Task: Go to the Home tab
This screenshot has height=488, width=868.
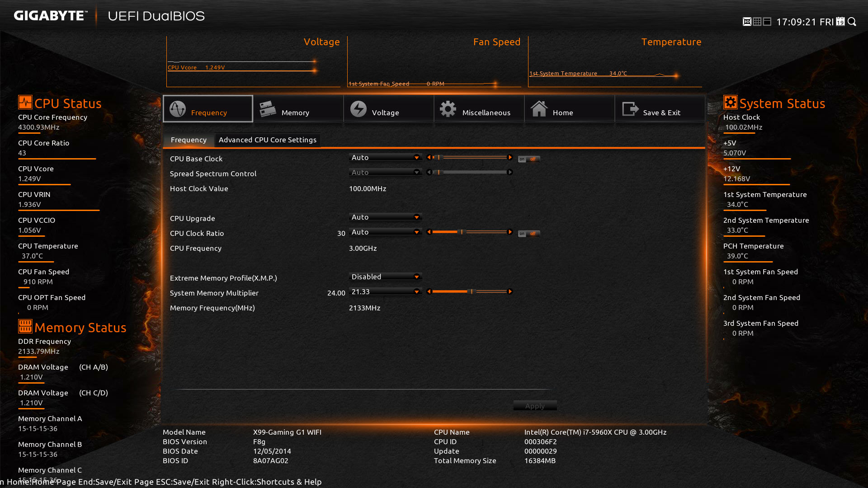Action: (570, 109)
